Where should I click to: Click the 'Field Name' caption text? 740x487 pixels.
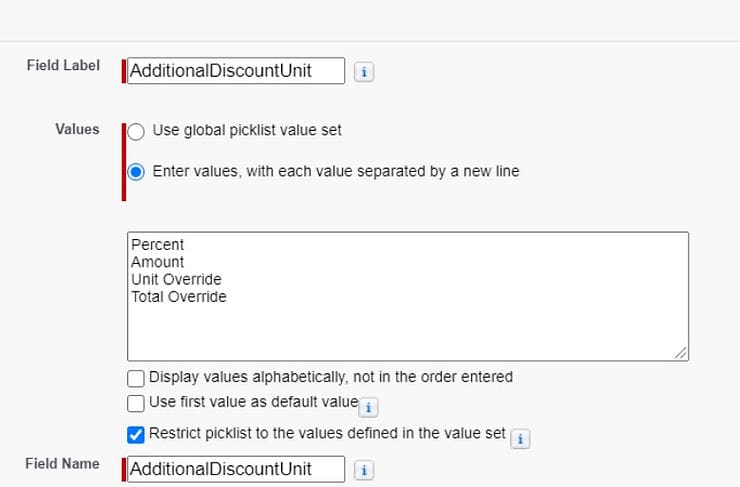(62, 463)
